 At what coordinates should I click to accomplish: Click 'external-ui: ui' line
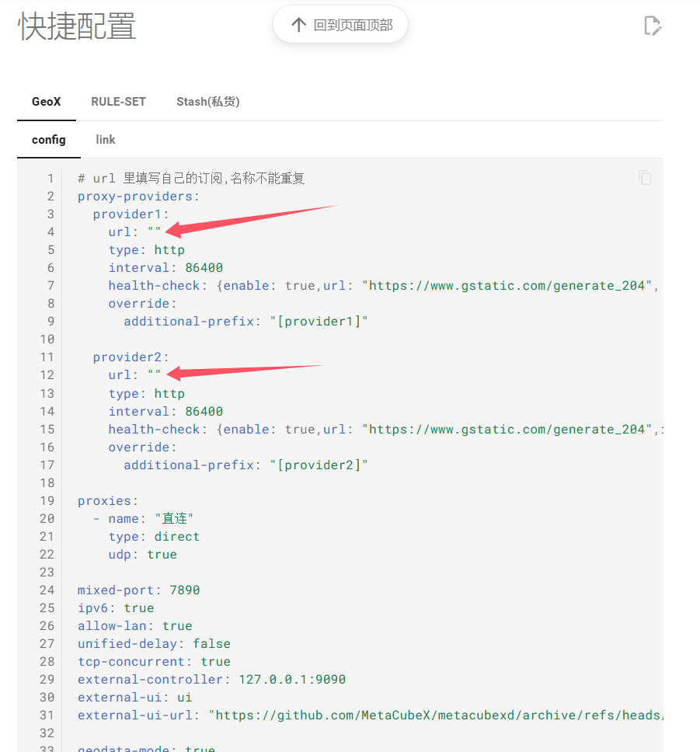[x=135, y=698]
